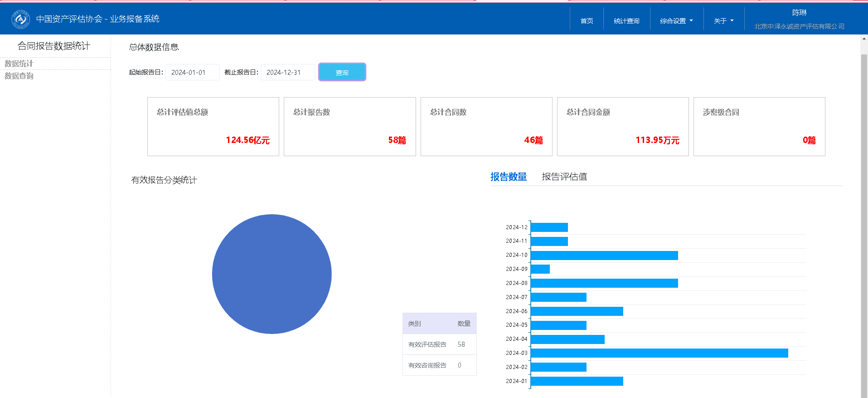Click the 总计合同金额 summary card
Screen dimensions: 868x398
[x=622, y=127]
